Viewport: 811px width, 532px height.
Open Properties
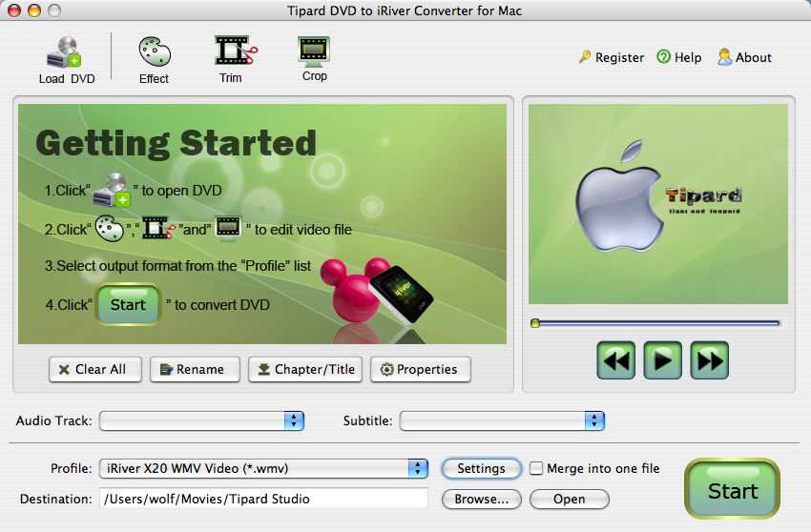coord(421,369)
